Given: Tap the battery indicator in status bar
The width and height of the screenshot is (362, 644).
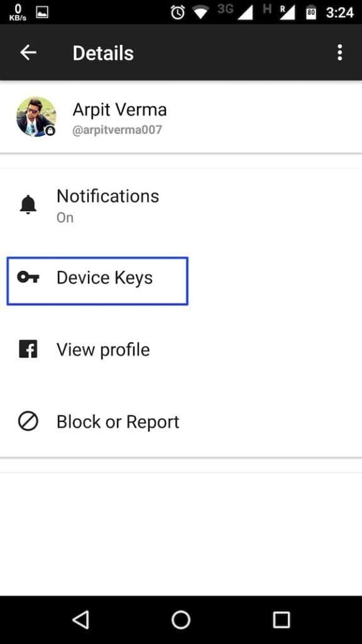Looking at the screenshot, I should tap(311, 13).
